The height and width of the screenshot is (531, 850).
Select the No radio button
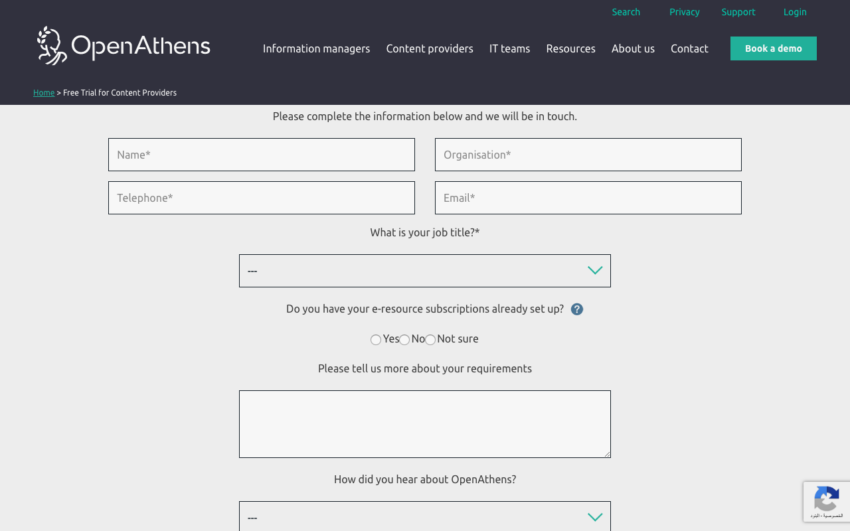click(x=404, y=340)
